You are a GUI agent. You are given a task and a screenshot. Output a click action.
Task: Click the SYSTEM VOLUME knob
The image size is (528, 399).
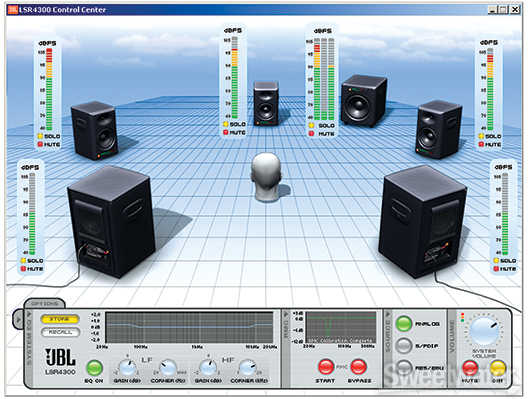(484, 331)
